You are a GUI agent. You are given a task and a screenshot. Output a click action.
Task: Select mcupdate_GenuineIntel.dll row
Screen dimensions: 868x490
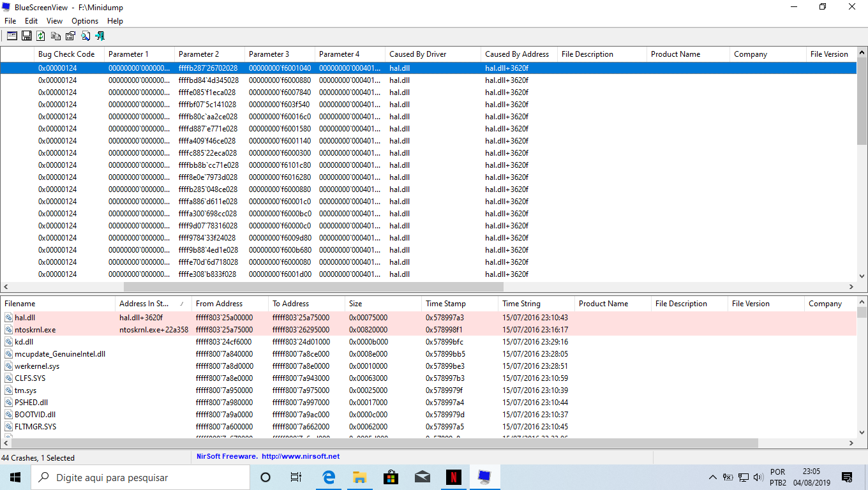coord(428,354)
